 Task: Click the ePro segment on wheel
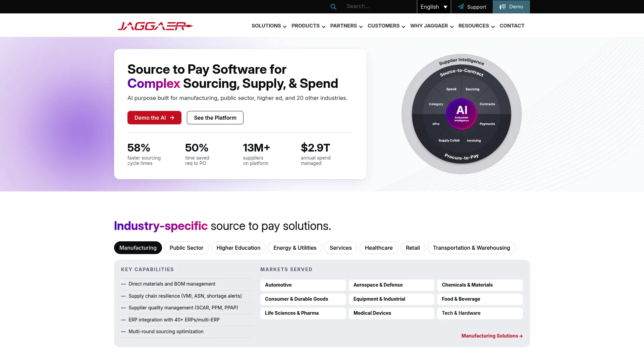coord(436,124)
